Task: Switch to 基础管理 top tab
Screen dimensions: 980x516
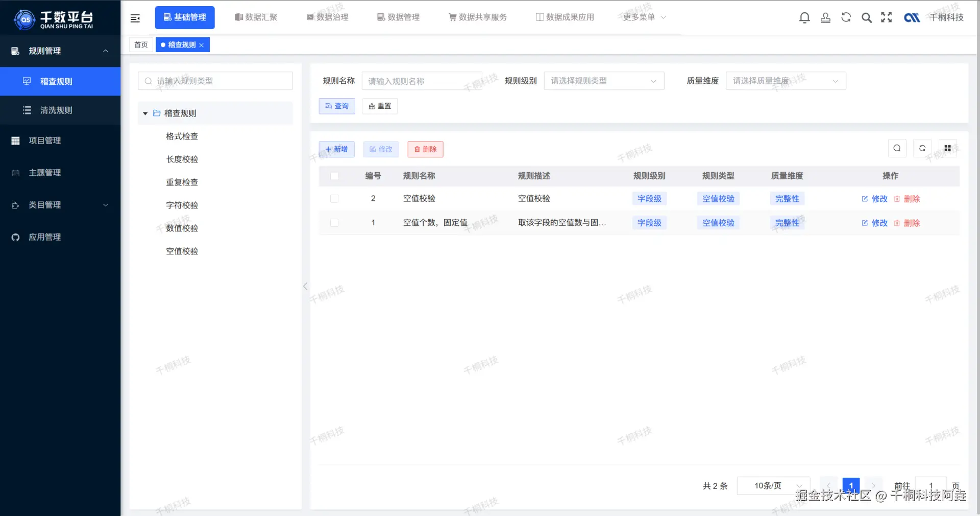Action: [x=185, y=17]
